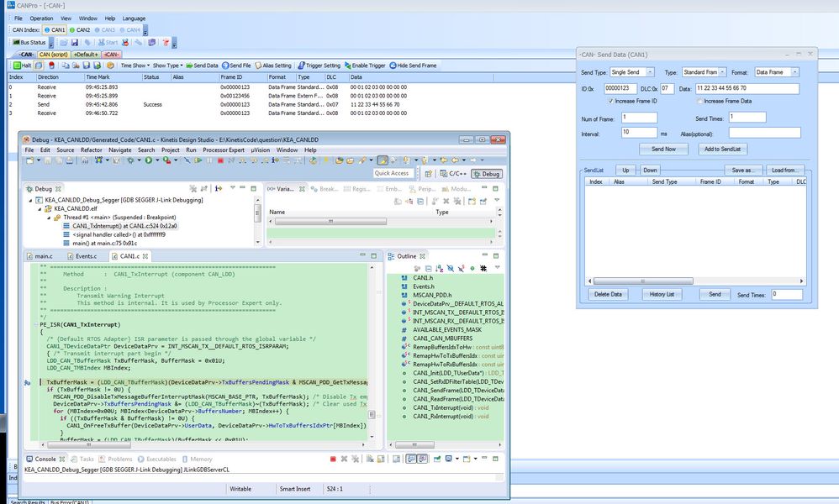Toggle the Increase Frame Data checkbox

point(700,101)
